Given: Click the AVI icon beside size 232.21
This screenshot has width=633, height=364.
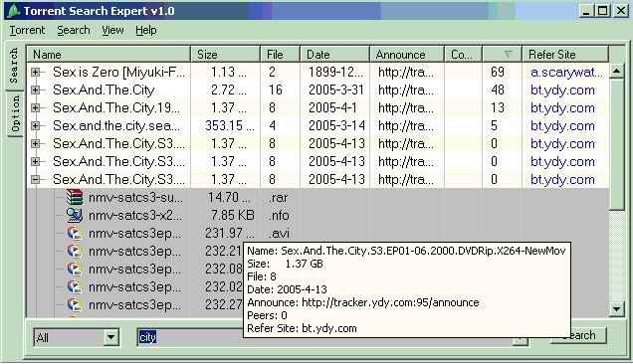Looking at the screenshot, I should tap(75, 251).
